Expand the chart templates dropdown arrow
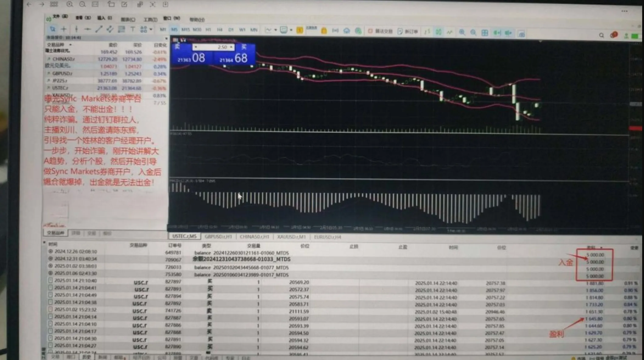This screenshot has width=644, height=360. coord(291,30)
